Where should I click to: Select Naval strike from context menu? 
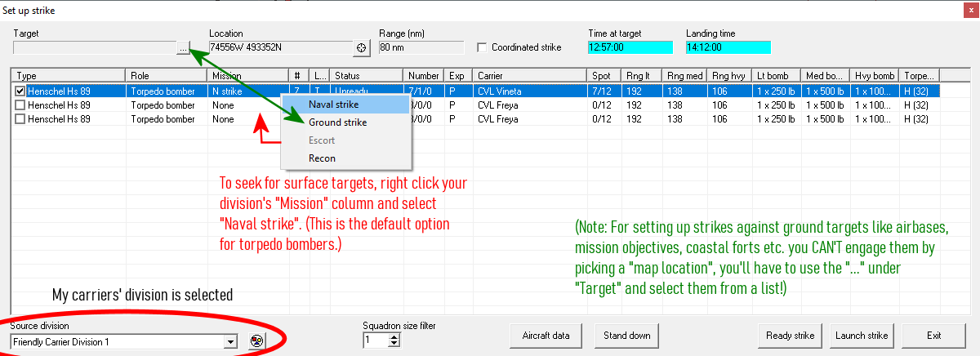333,105
